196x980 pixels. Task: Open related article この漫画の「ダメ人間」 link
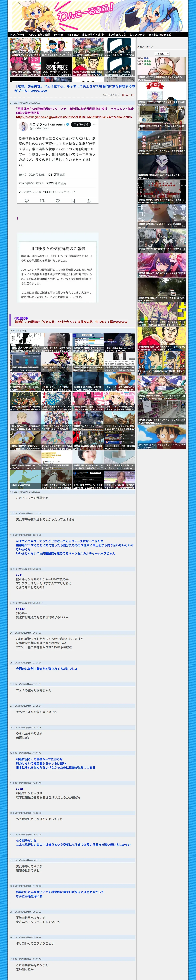click(70, 322)
